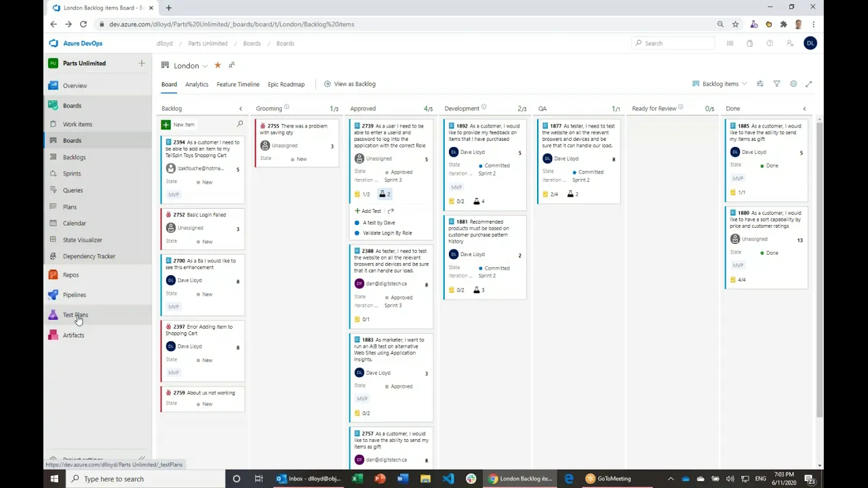Open Parts Unlimited breadcrumb
This screenshot has width=868, height=488.
tap(208, 43)
